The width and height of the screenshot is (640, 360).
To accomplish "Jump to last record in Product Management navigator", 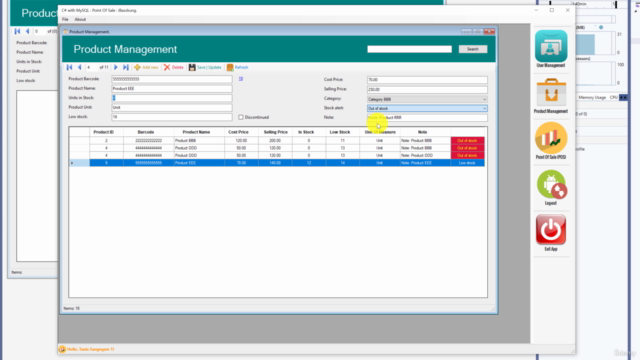I will coord(126,67).
